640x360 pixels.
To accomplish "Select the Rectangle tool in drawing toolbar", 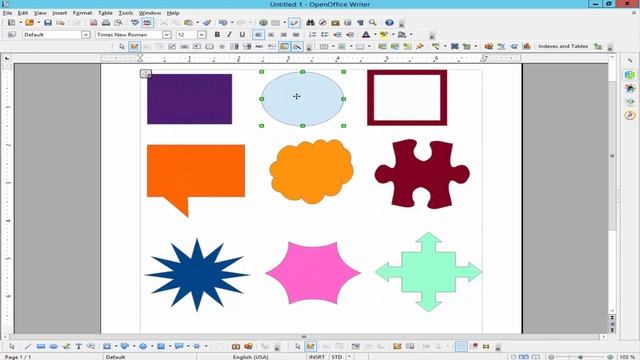I will (x=40, y=347).
